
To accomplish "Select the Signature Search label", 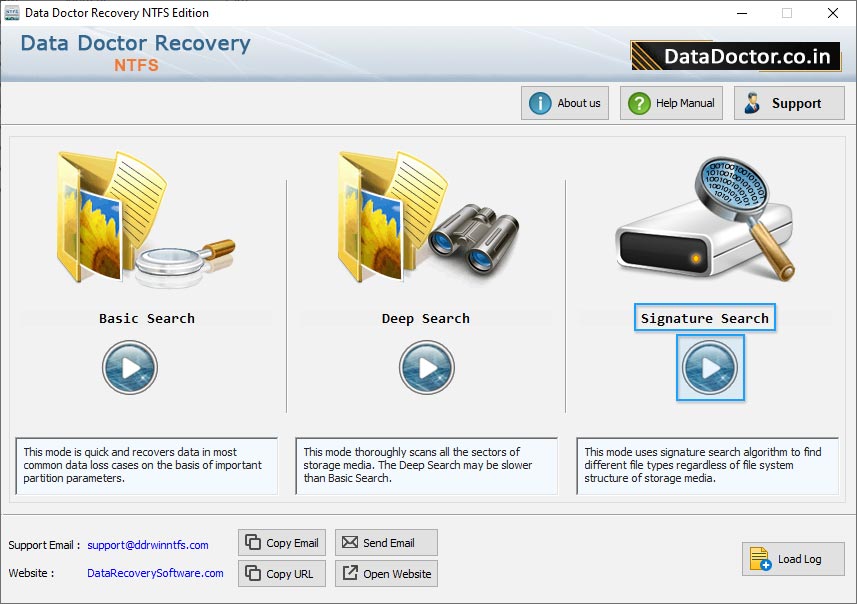I will click(704, 318).
